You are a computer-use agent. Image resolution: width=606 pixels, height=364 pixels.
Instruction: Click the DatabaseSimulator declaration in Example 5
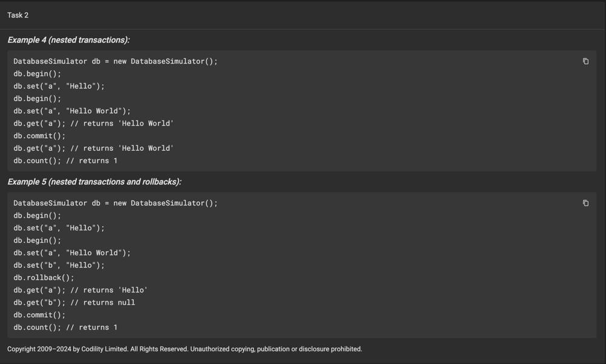pos(115,203)
